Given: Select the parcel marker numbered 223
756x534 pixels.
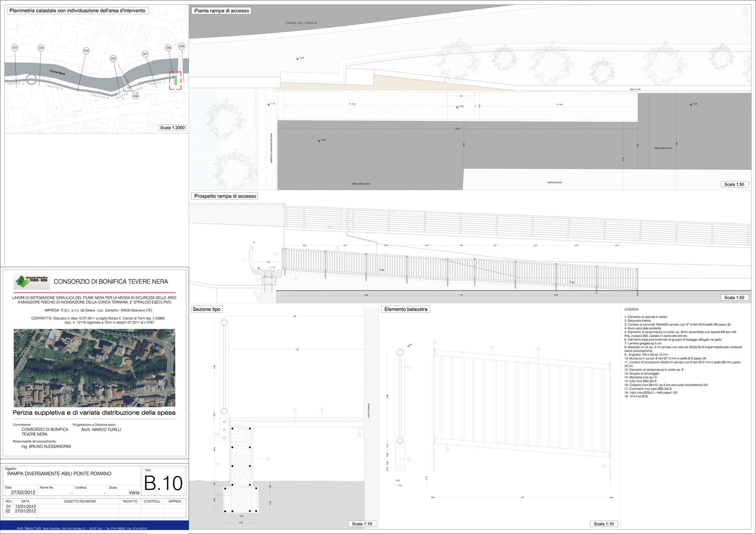Looking at the screenshot, I should coord(41,48).
